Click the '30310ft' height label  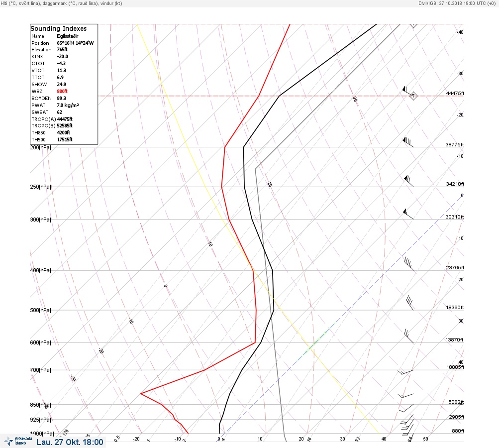coord(454,217)
